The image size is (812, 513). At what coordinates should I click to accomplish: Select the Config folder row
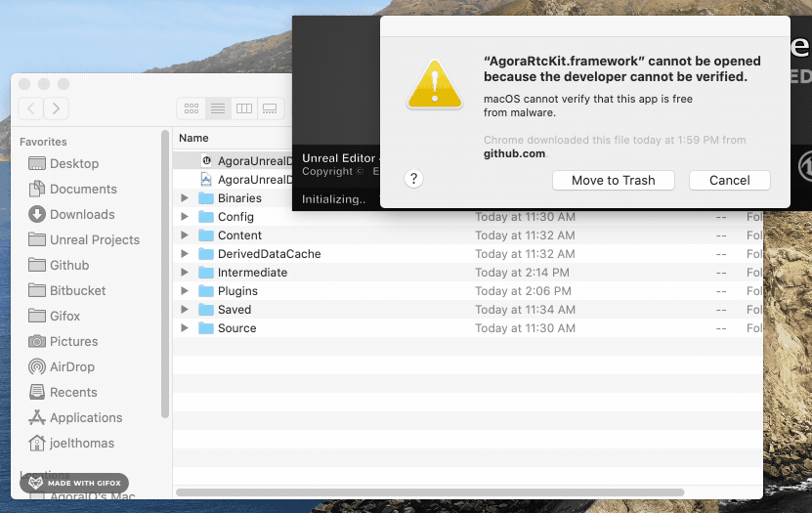tap(468, 217)
